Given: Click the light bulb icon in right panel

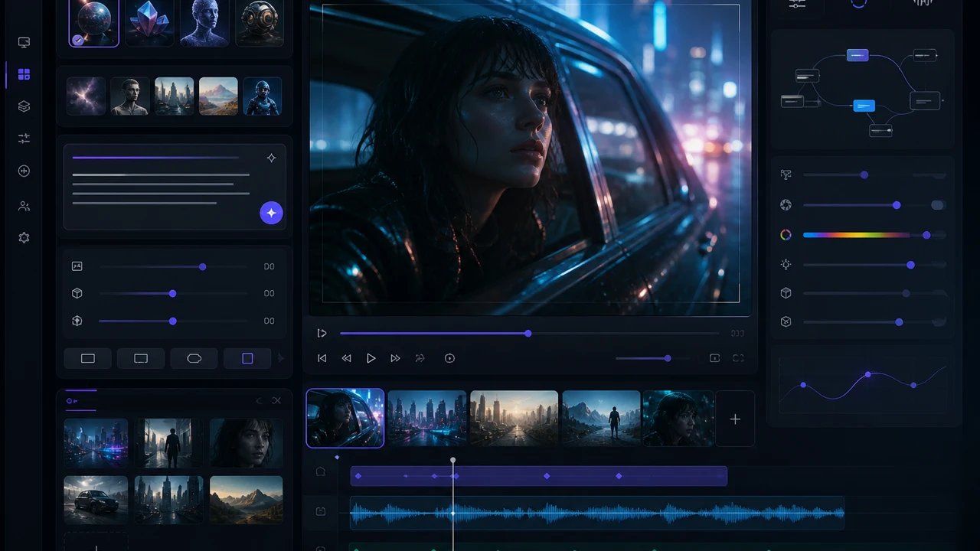Looking at the screenshot, I should [786, 264].
